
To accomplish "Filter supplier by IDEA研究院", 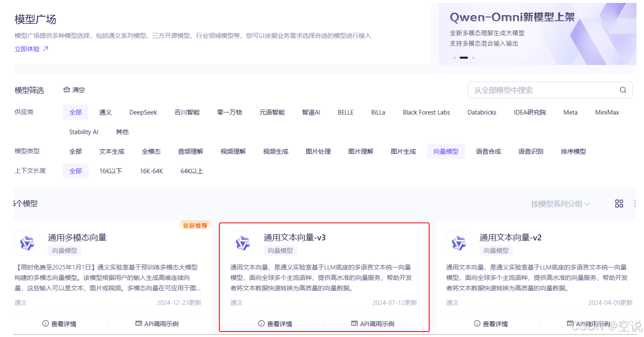I will pyautogui.click(x=530, y=112).
